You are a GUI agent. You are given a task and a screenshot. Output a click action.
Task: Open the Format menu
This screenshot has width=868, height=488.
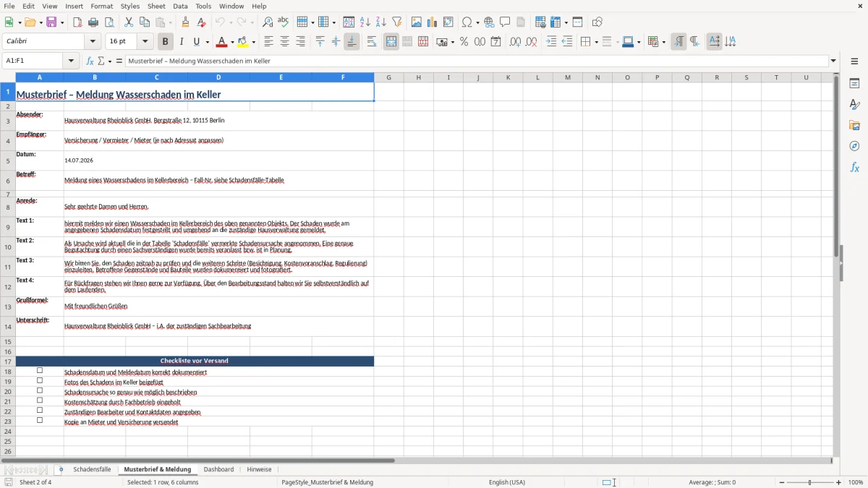click(x=102, y=6)
